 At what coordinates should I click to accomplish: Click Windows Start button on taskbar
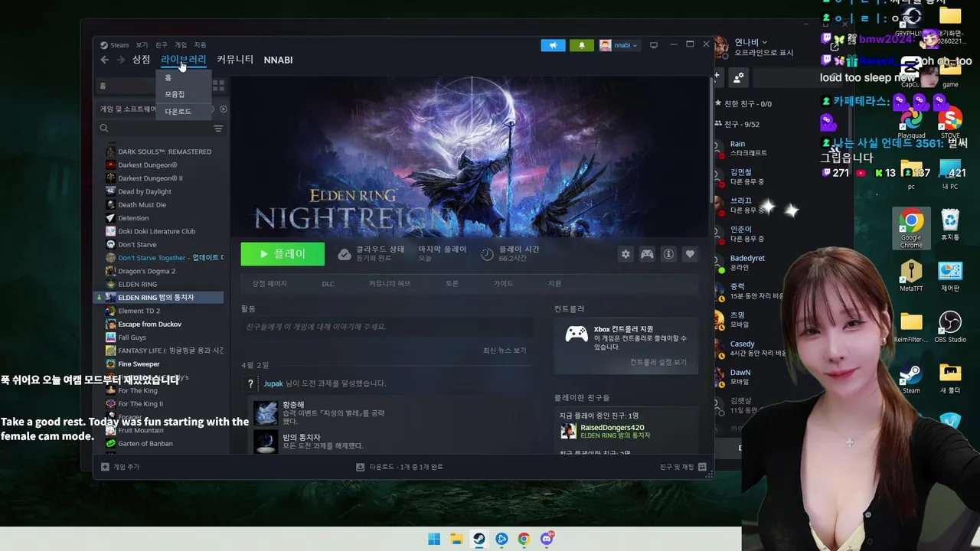pos(434,539)
